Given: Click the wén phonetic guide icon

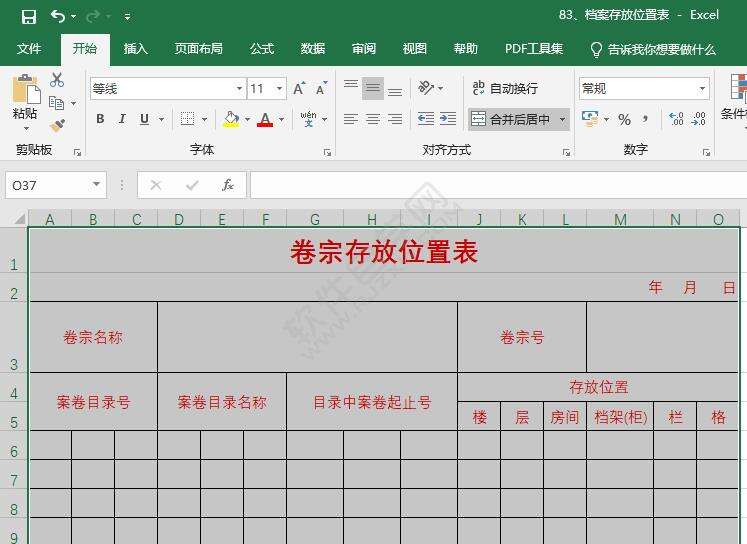Looking at the screenshot, I should 309,119.
